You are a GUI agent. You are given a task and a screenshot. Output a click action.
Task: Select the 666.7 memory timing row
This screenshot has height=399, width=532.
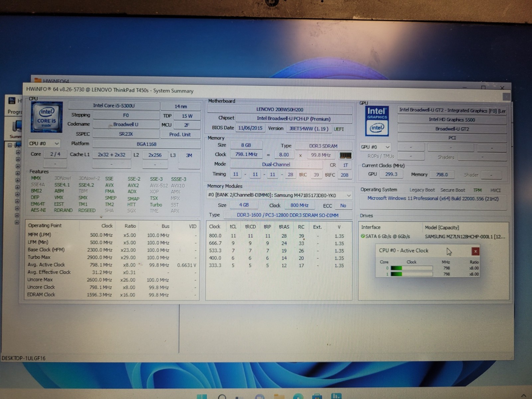[279, 243]
